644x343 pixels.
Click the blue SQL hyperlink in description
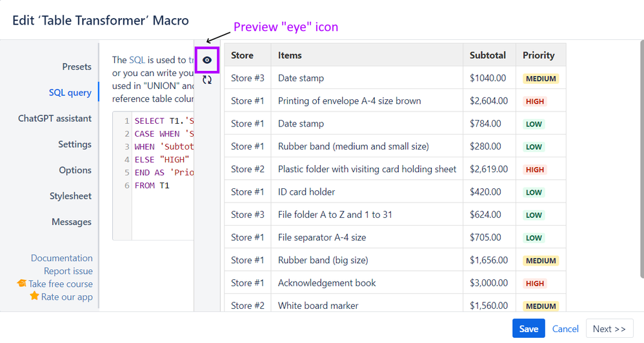click(137, 60)
